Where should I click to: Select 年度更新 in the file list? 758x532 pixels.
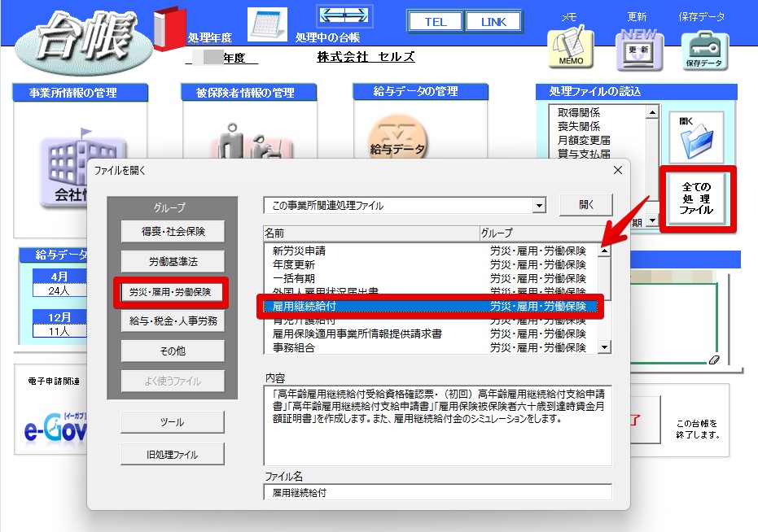point(431,265)
